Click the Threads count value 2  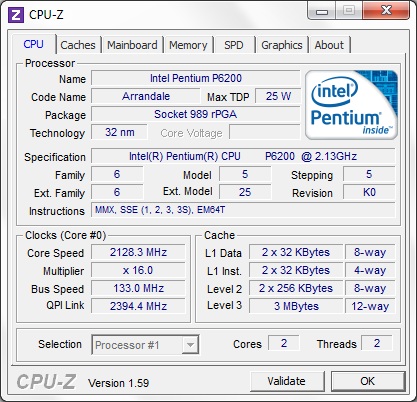[377, 343]
